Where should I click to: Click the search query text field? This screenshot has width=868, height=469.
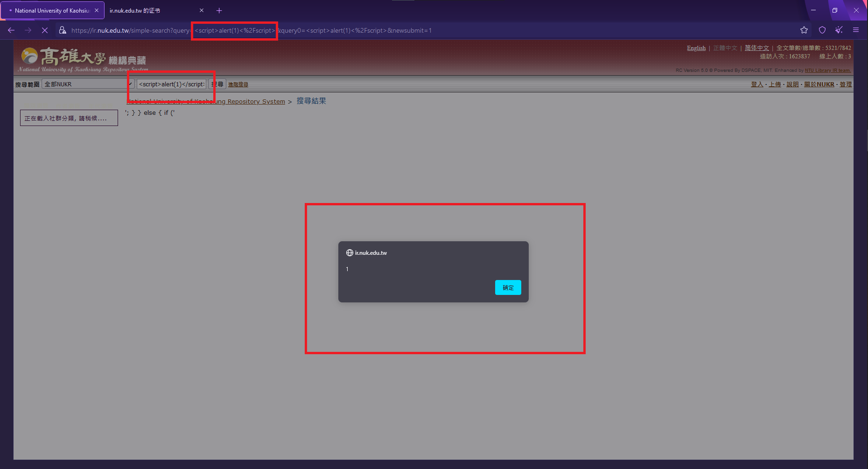(172, 84)
